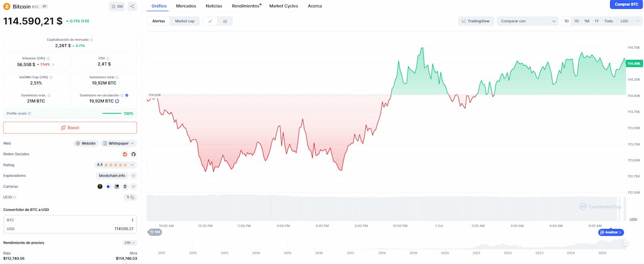Open info icon beside Suministro en circulación
Screen dimensions: 644x264
pyautogui.click(x=122, y=95)
